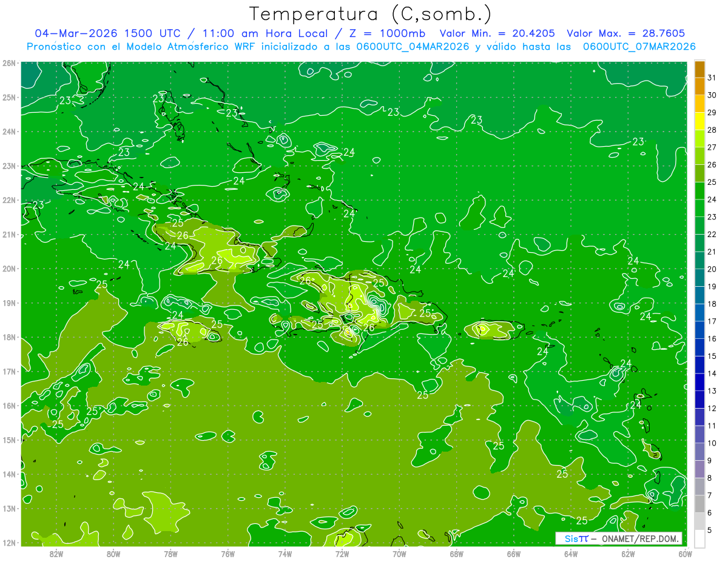
Task: Select the 19N latitude axis label
Action: pyautogui.click(x=9, y=303)
